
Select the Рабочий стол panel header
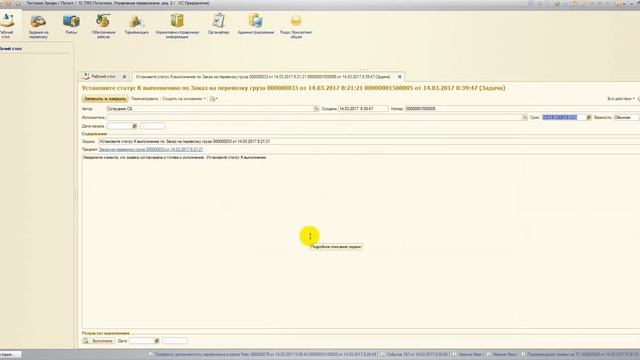point(11,49)
